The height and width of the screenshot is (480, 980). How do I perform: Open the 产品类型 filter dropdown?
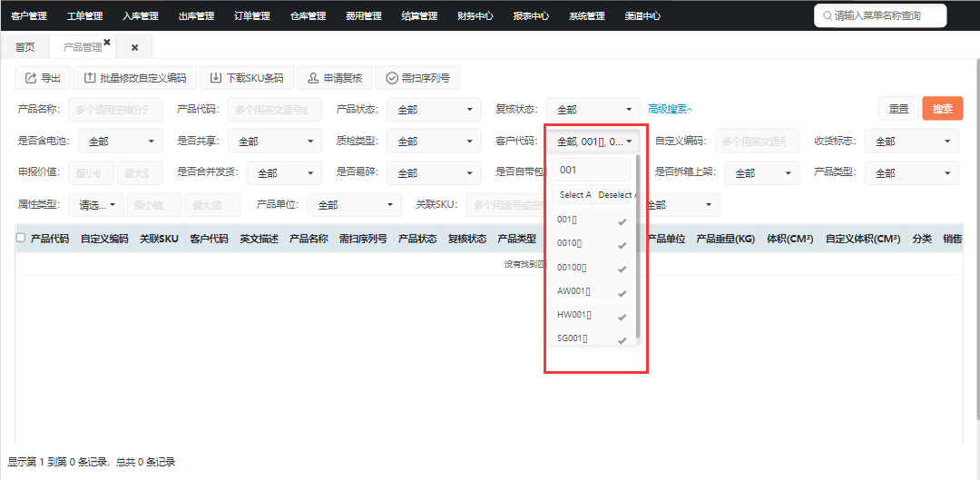coord(911,172)
